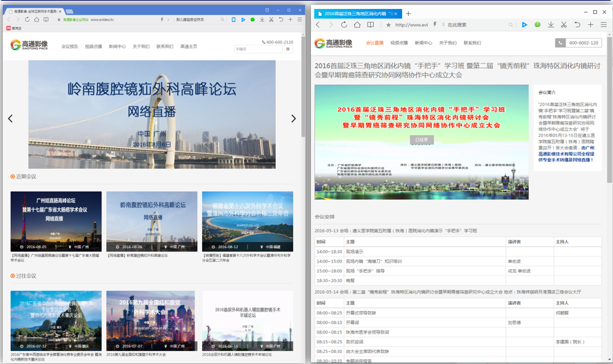Go back in the left browser window
613x364 pixels.
(8, 19)
